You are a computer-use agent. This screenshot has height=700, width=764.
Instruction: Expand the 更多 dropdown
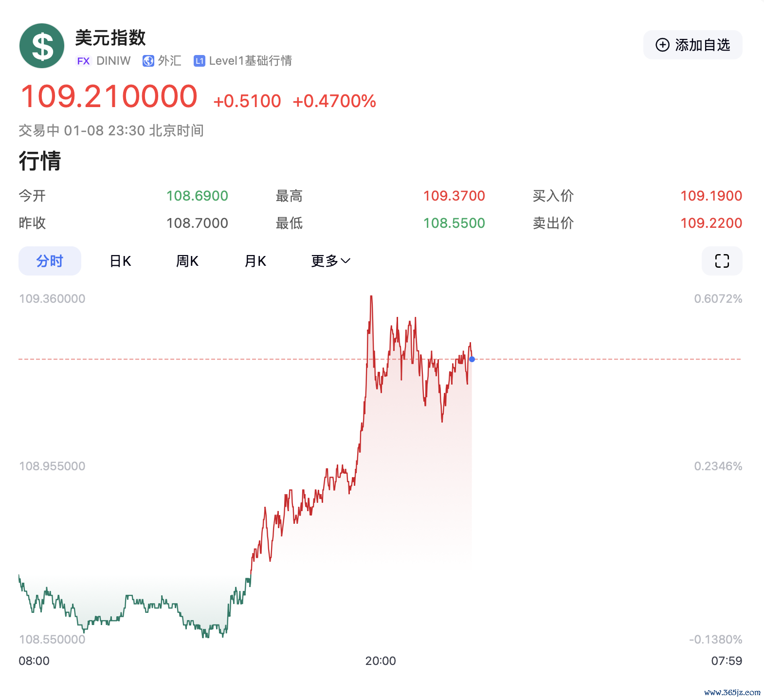click(x=331, y=261)
